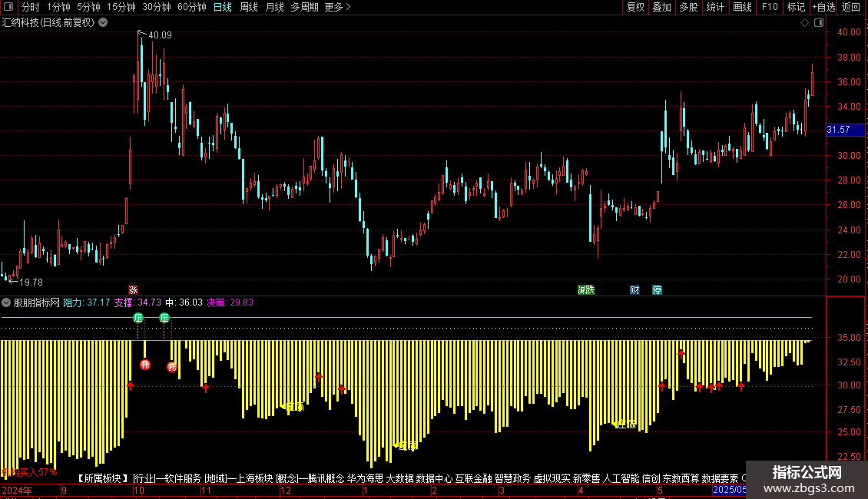Viewport: 868px width, 499px height.
Task: Open the 股朋指标网 indicator dropdown
Action: coord(6,302)
